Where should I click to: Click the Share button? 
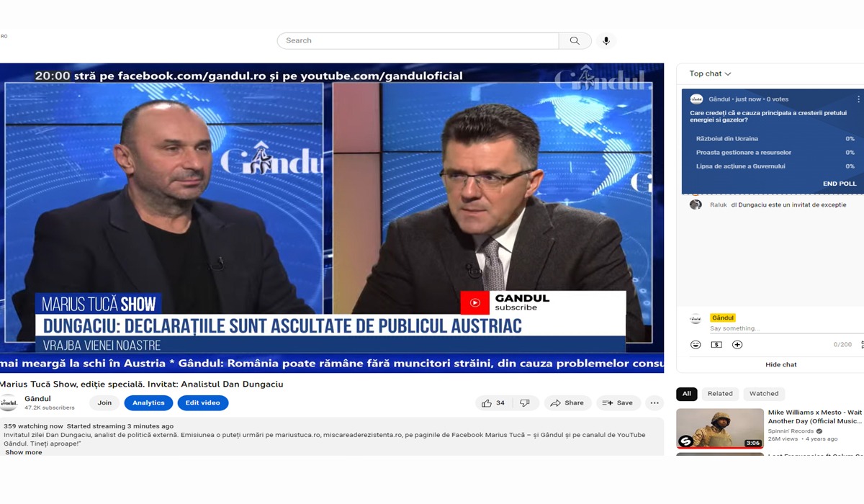[x=567, y=403]
